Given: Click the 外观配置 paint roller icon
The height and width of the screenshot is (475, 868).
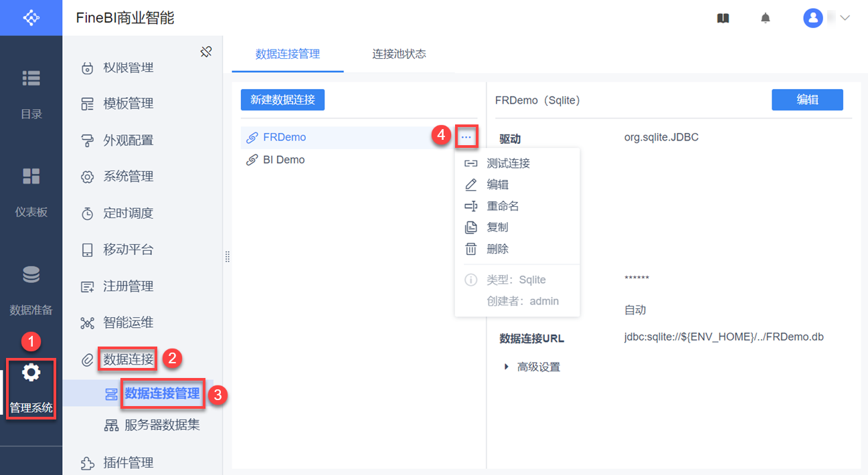Looking at the screenshot, I should click(87, 140).
